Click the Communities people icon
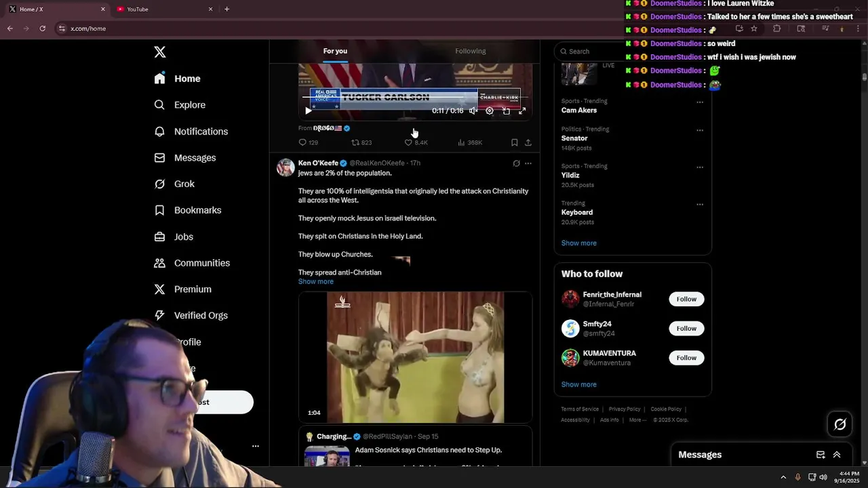The height and width of the screenshot is (488, 868). click(x=159, y=263)
